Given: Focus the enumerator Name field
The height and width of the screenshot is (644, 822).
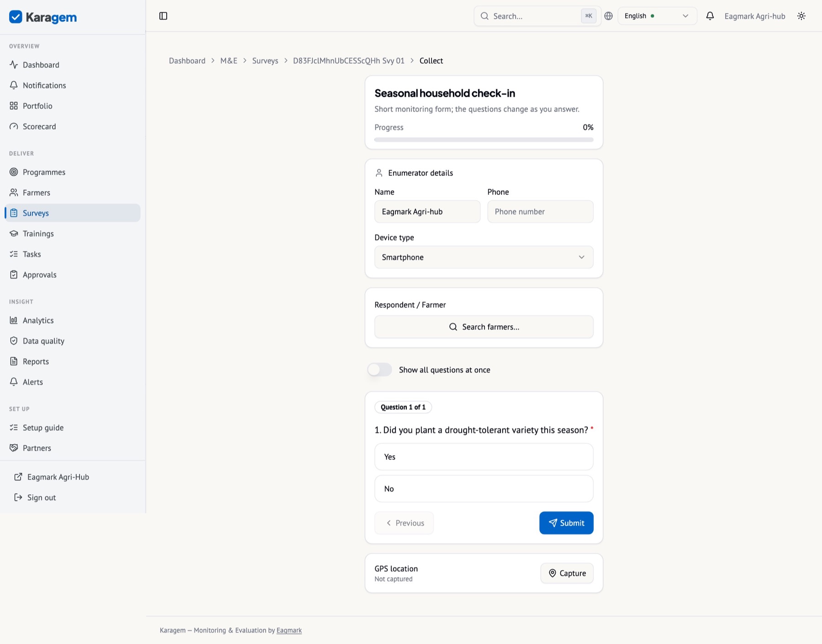Looking at the screenshot, I should coord(427,212).
